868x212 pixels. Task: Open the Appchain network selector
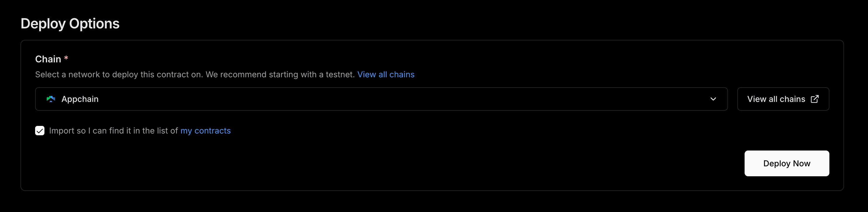[381, 99]
